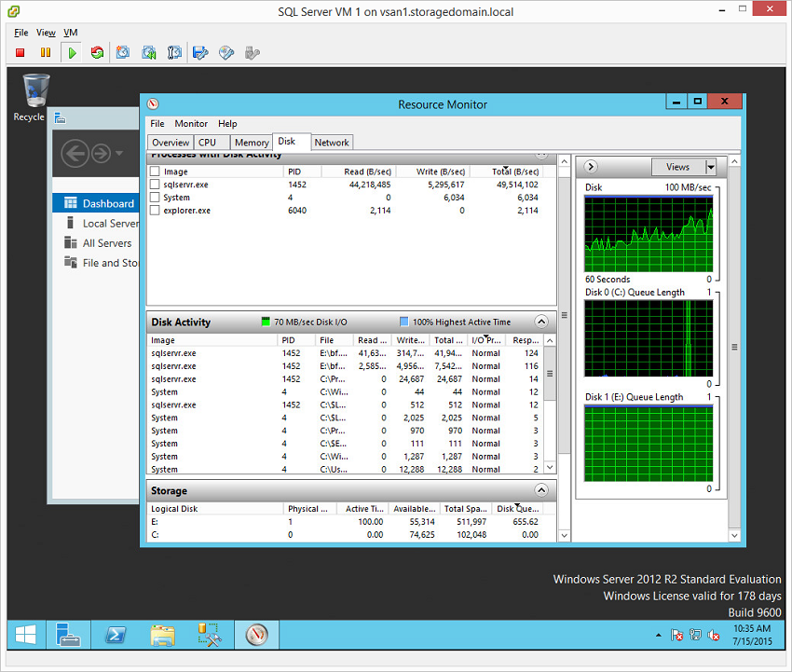
Task: Sort by Total (B/sec) column header
Action: (507, 171)
